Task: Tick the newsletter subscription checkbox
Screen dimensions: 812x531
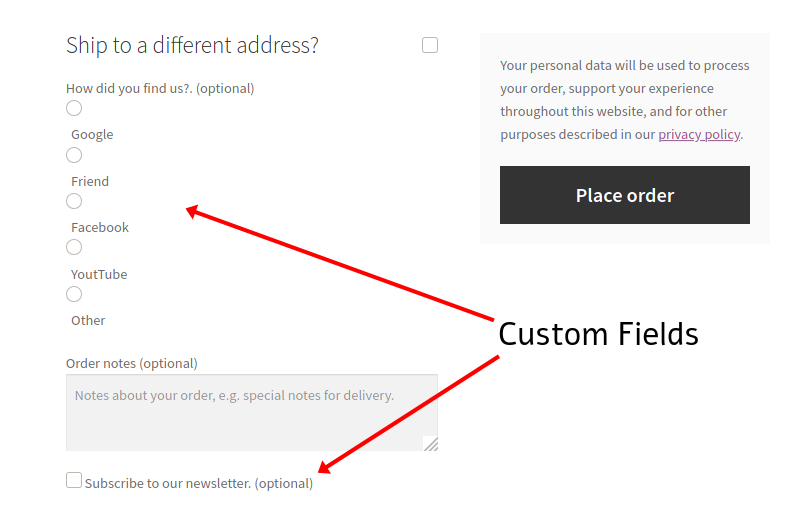Action: pos(74,480)
